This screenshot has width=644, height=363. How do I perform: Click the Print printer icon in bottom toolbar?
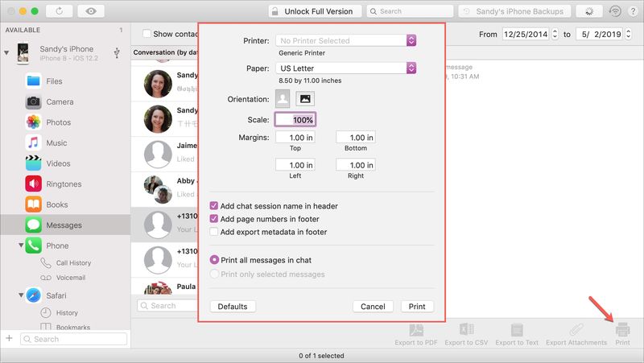(x=622, y=329)
